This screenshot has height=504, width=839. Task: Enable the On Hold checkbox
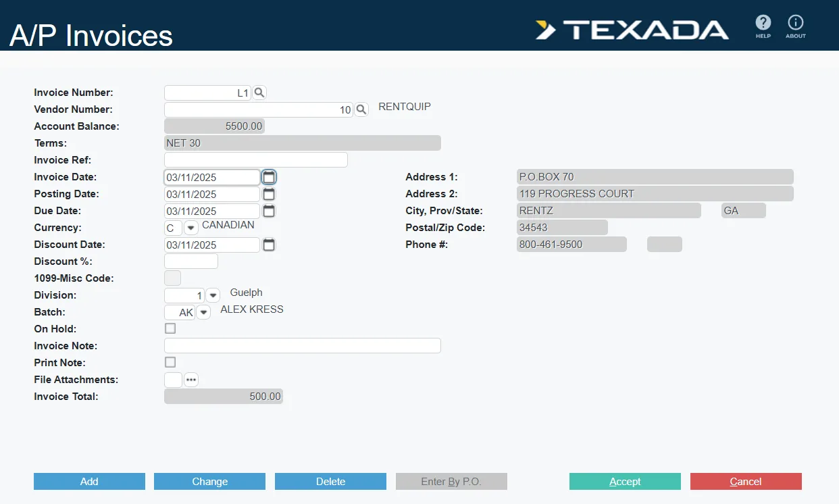click(170, 329)
